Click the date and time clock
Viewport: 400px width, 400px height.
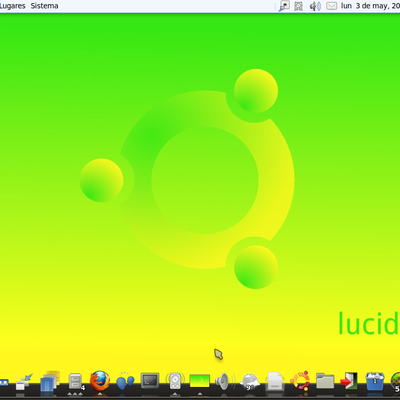(370, 6)
